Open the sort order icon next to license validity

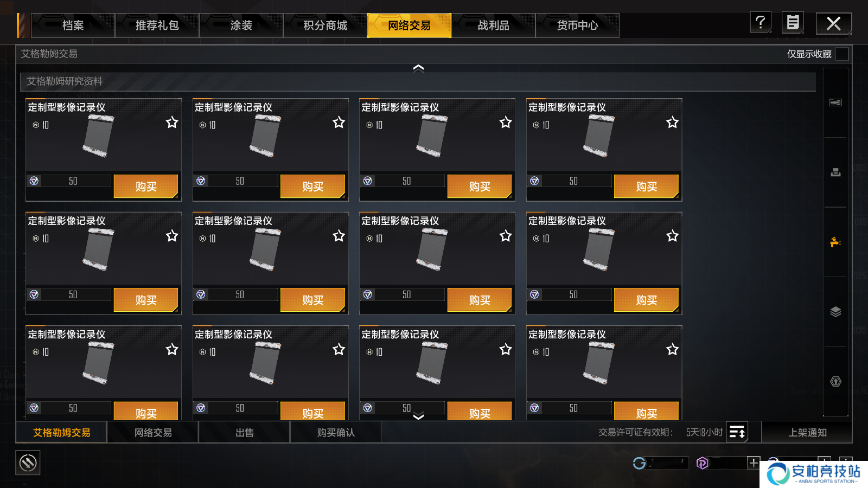pos(737,432)
